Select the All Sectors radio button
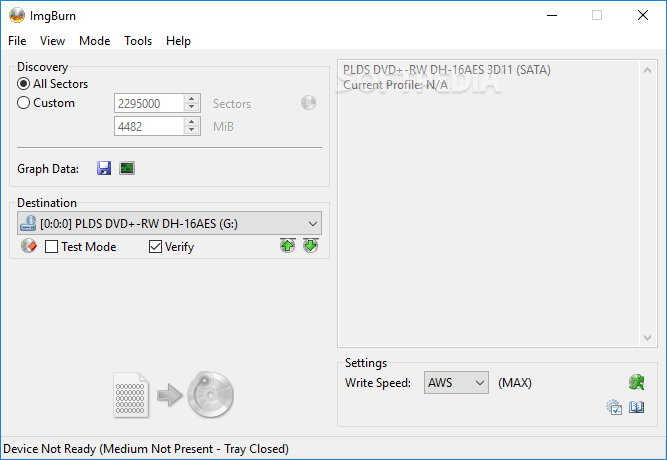The image size is (667, 460). point(23,83)
